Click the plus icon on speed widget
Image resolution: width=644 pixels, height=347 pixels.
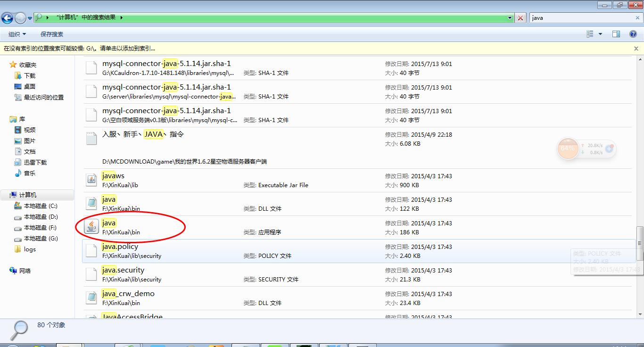pyautogui.click(x=609, y=149)
